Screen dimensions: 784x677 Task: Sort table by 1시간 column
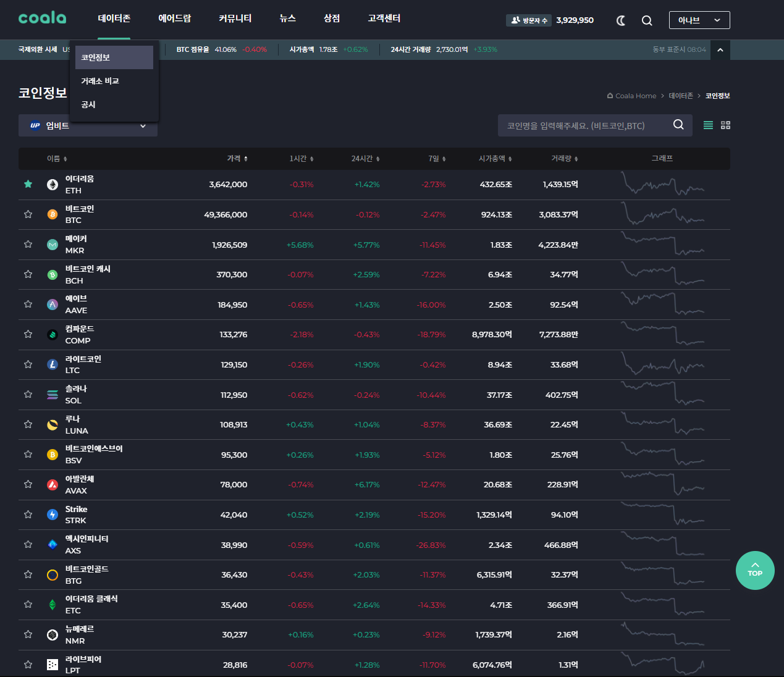301,159
